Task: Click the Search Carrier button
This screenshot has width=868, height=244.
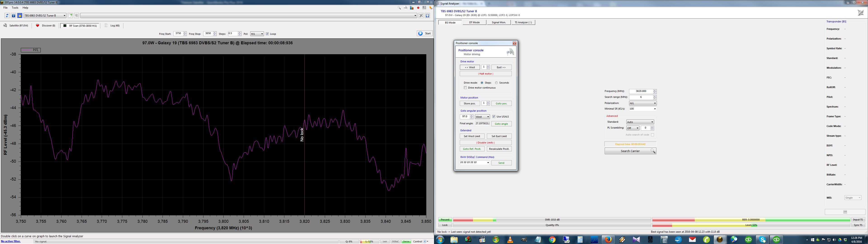Action: (630, 151)
